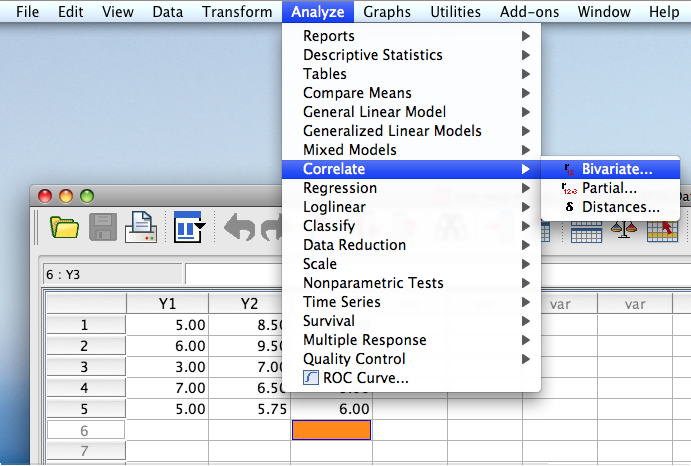
Task: Expand the Classify submenu
Action: click(x=411, y=226)
